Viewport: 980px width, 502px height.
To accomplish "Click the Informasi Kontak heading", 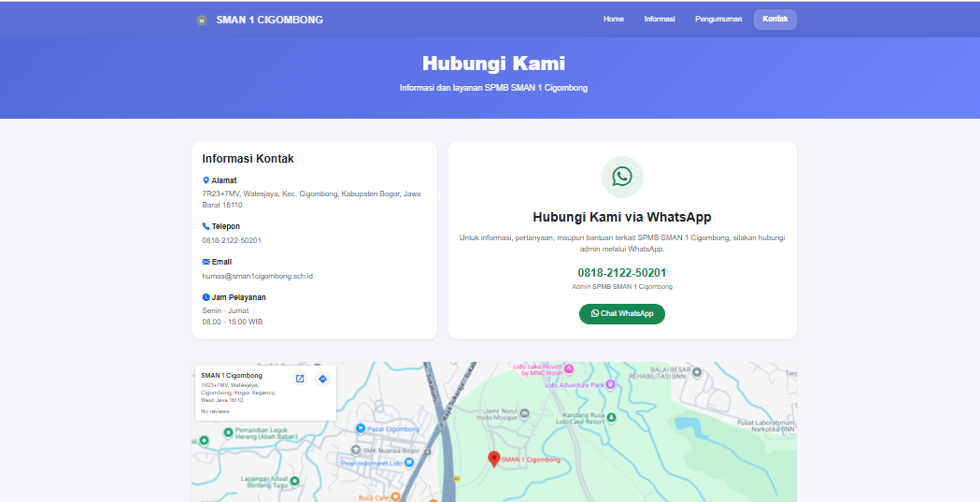I will (248, 159).
